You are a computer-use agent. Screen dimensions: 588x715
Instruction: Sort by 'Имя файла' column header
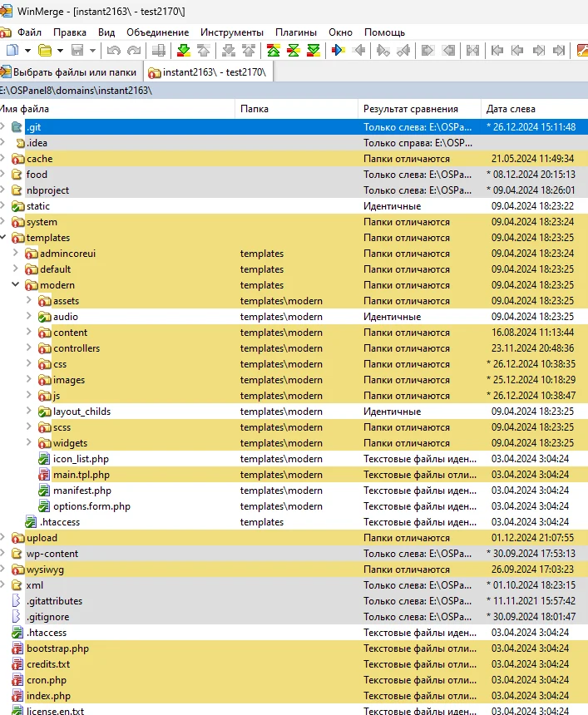pos(116,109)
